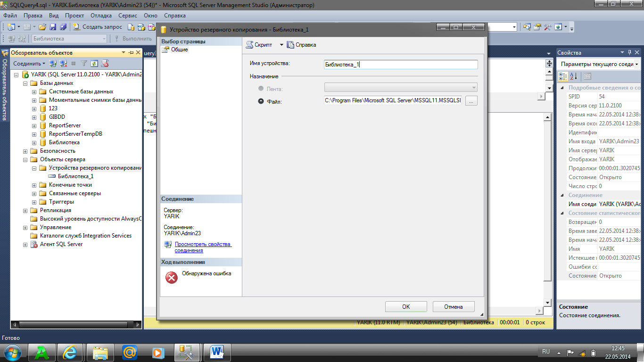The image size is (644, 362).
Task: Click Создать запрос in the toolbar
Action: click(98, 27)
